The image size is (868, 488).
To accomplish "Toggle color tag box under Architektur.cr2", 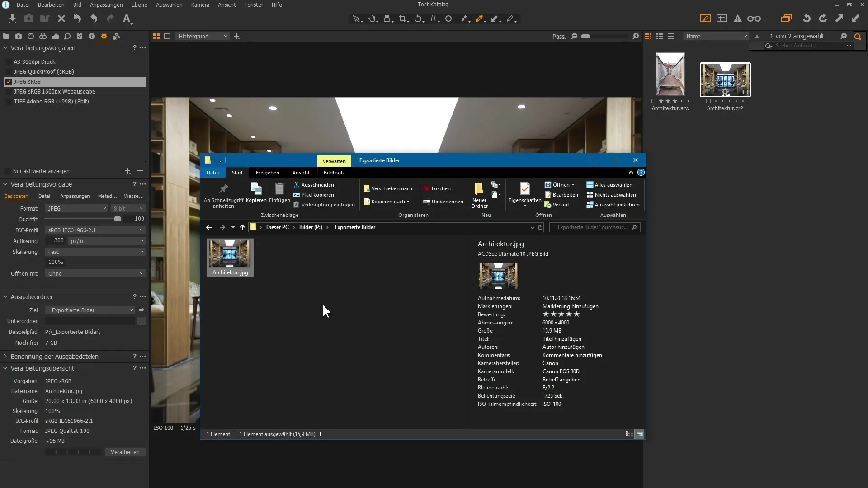I will click(708, 101).
